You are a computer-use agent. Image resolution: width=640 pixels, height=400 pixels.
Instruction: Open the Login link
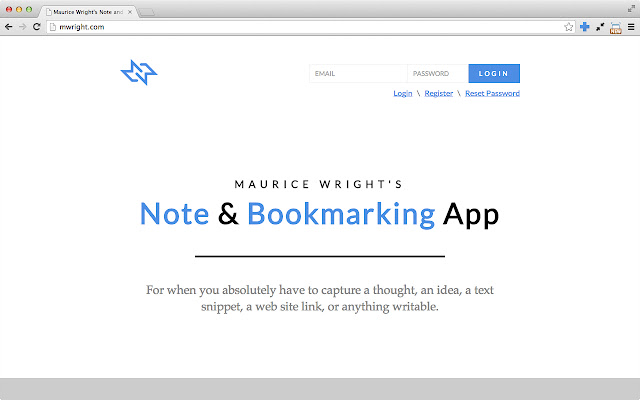[402, 93]
